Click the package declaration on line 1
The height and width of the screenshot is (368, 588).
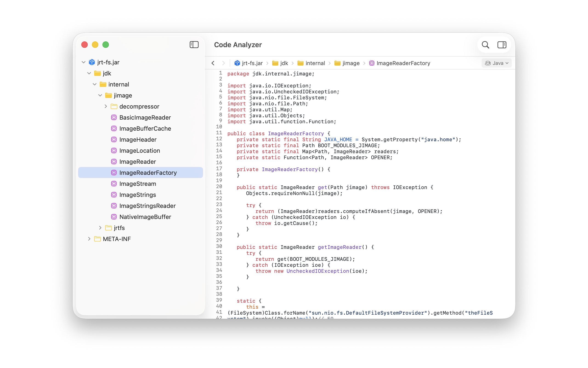(271, 74)
